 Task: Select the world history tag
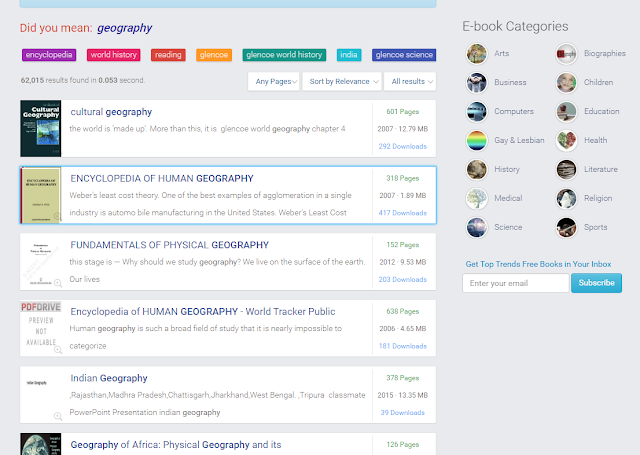(x=113, y=55)
